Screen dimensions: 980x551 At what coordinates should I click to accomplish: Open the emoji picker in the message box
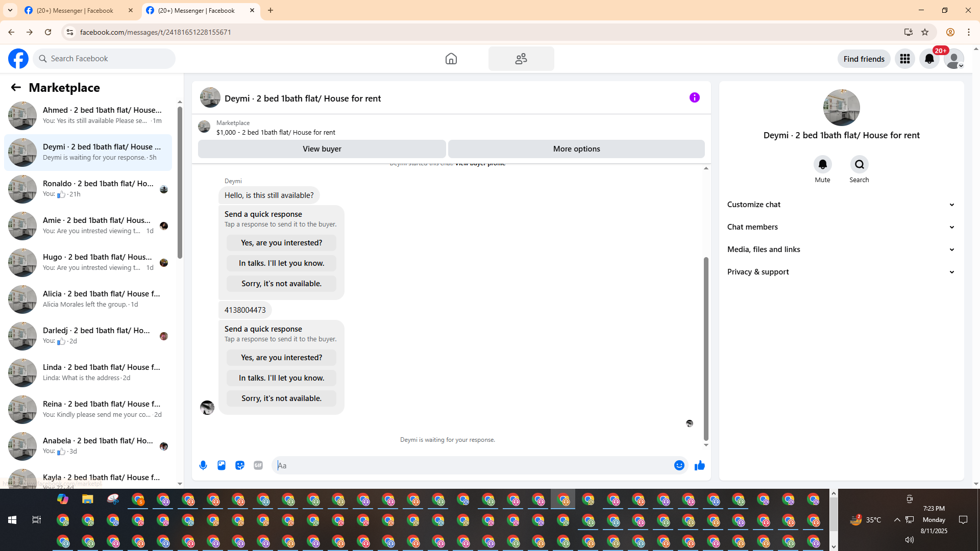[x=679, y=465]
